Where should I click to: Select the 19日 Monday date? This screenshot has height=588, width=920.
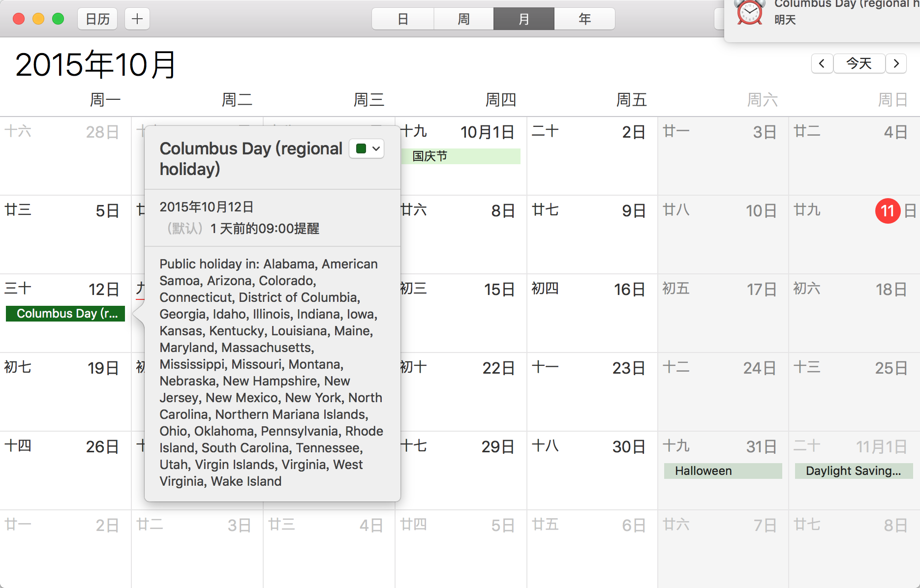point(103,368)
